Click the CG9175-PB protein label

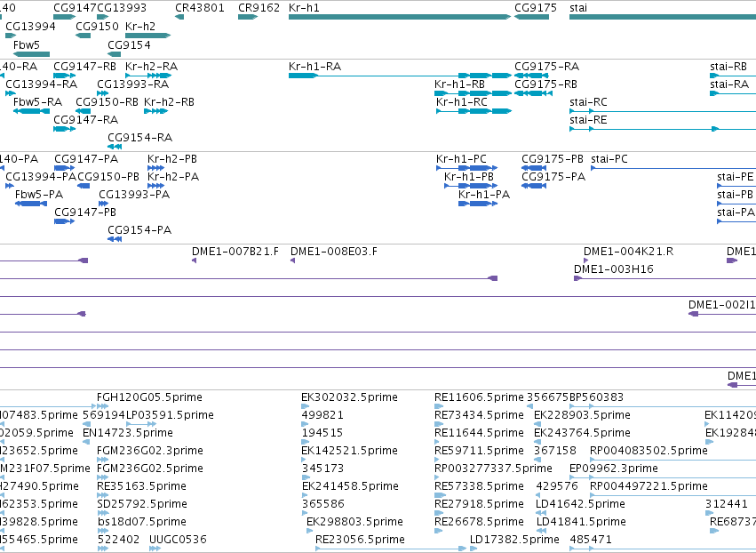tap(553, 159)
